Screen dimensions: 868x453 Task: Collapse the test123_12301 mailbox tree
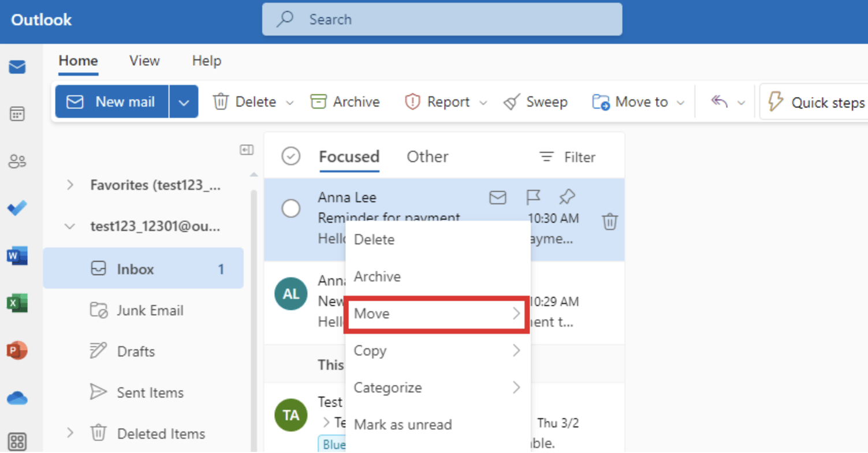[69, 226]
